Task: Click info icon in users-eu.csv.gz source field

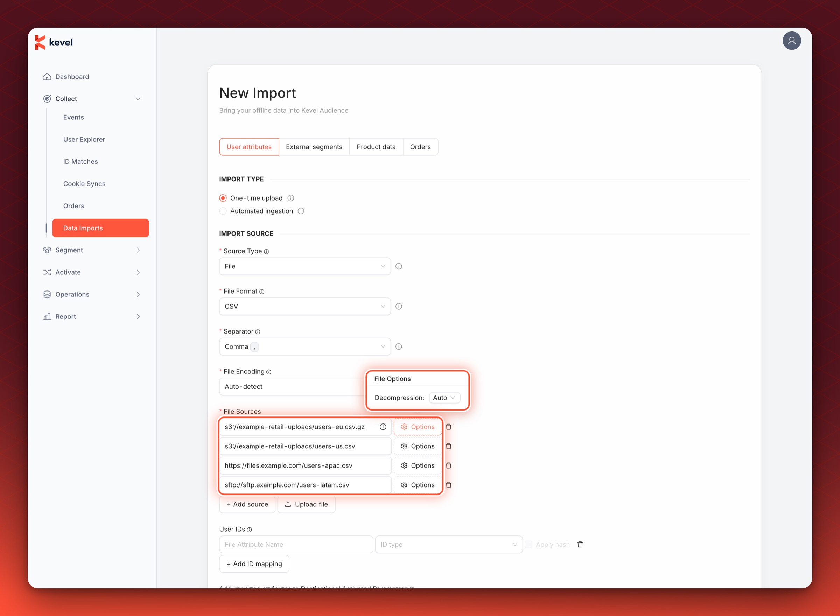Action: coord(383,427)
